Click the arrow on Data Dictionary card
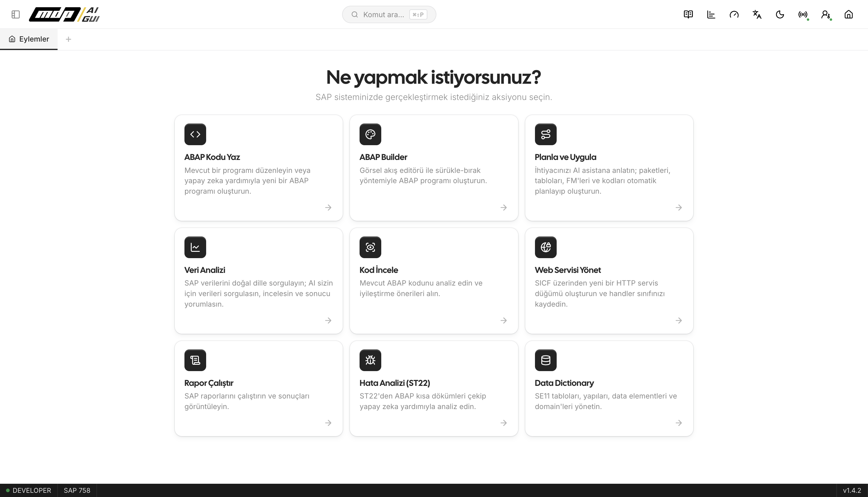Screen dimensions: 868x497 678,423
